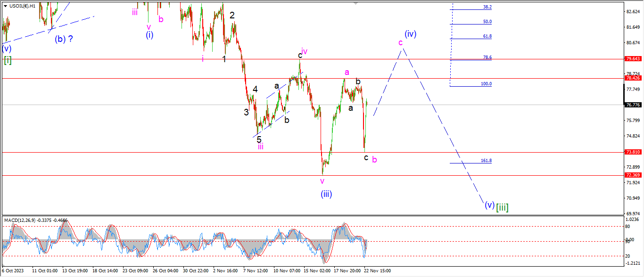Screen dimensions: 644x277
Task: Click the blue (iv) wave label
Action: [x=410, y=34]
